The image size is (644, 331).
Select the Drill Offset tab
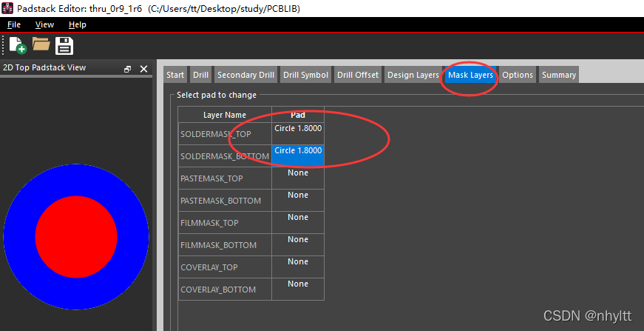pyautogui.click(x=358, y=75)
